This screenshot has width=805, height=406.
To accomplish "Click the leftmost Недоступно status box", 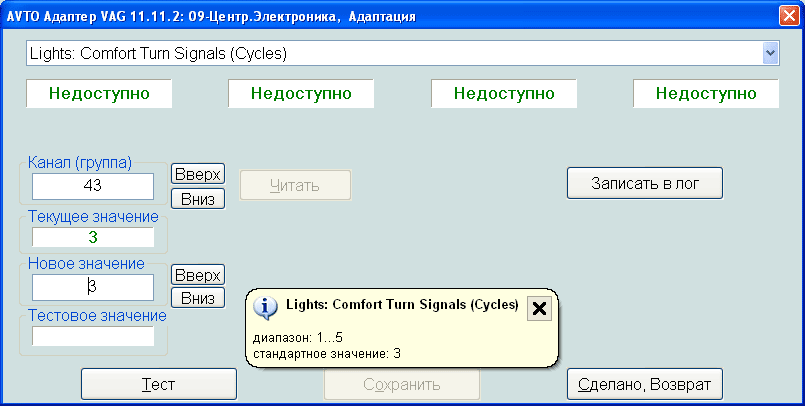I will pos(99,94).
